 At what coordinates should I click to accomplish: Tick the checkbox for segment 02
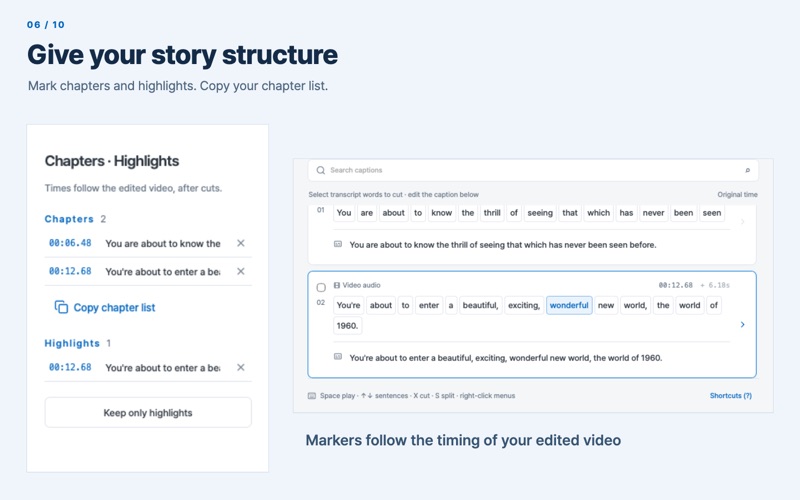(321, 287)
